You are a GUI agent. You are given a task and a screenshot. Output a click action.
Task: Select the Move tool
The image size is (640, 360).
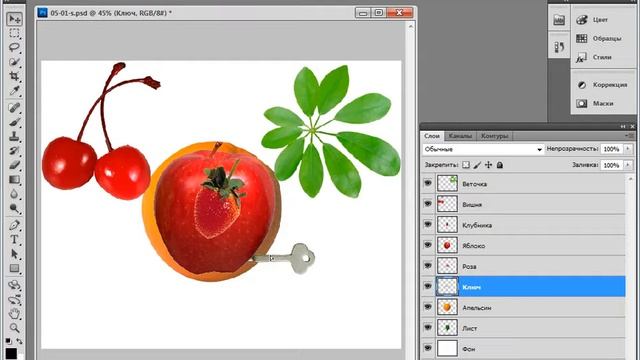(x=14, y=19)
